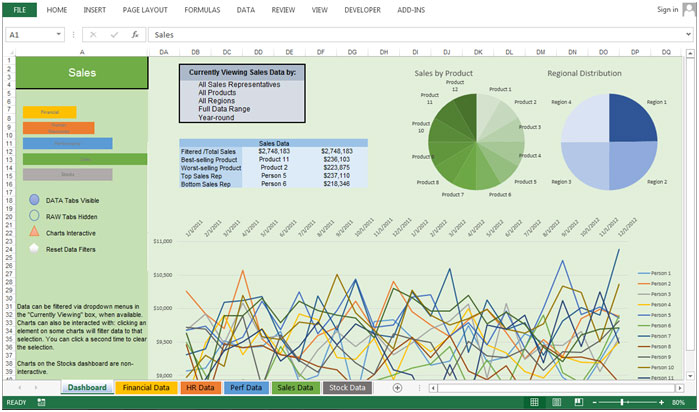Click the confirm entry checkmark icon
The height and width of the screenshot is (412, 699).
(115, 35)
